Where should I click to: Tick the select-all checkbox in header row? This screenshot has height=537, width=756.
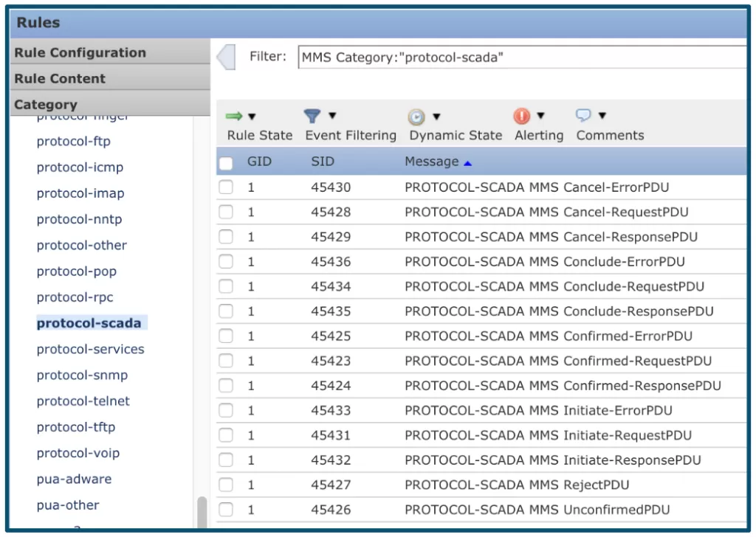coord(226,163)
